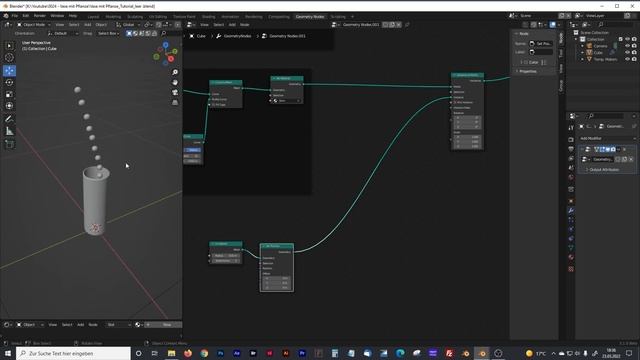Activate the Transform tool

(x=9, y=106)
